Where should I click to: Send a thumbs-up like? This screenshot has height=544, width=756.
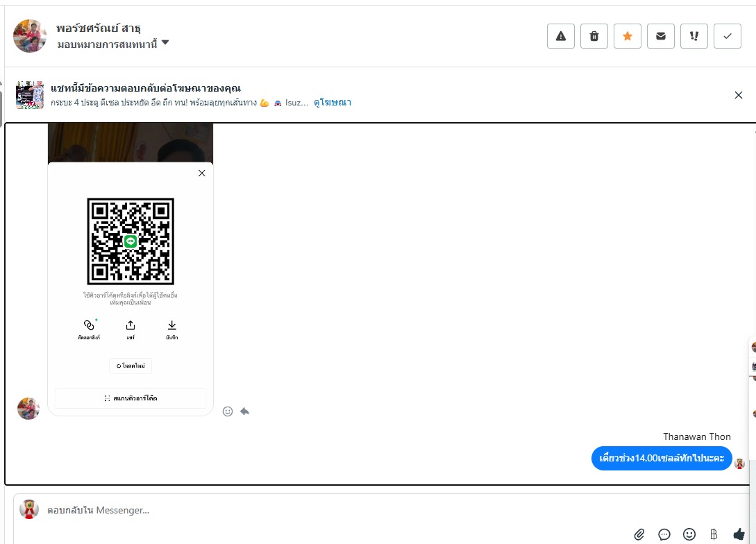(739, 534)
